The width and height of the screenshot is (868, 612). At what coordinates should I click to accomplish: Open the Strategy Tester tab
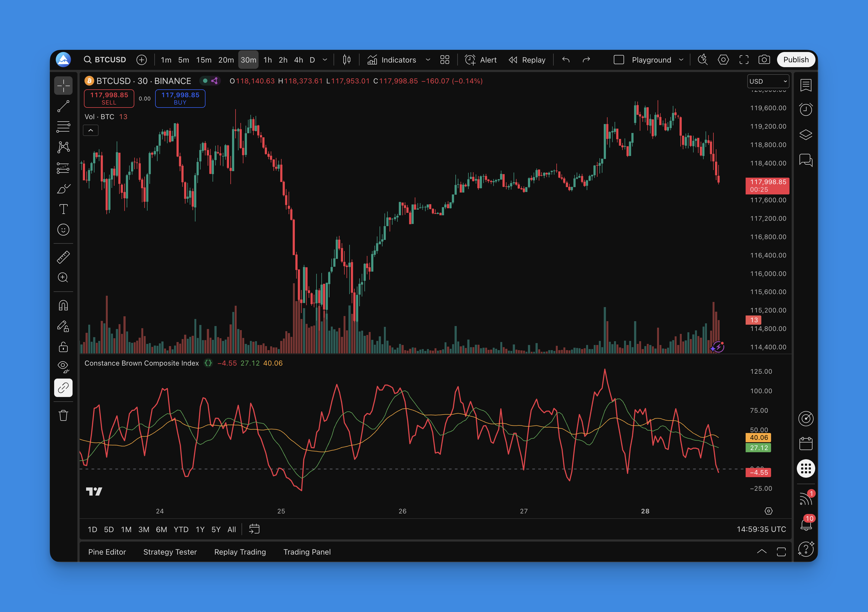[x=170, y=552]
